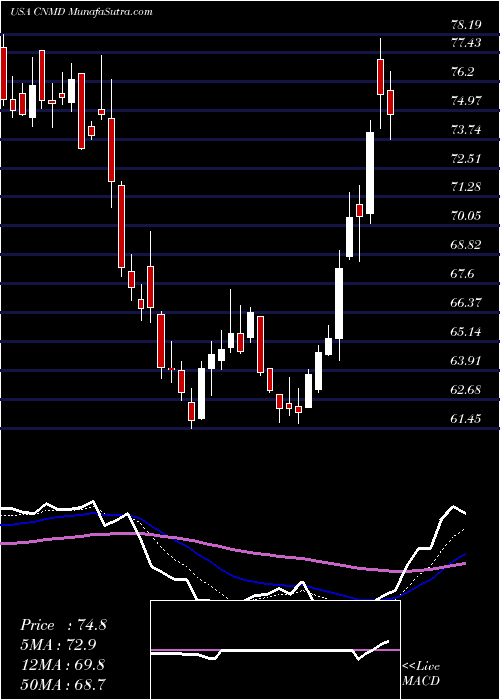Select the 70.05 price axis label
The image size is (500, 700).
click(x=468, y=216)
